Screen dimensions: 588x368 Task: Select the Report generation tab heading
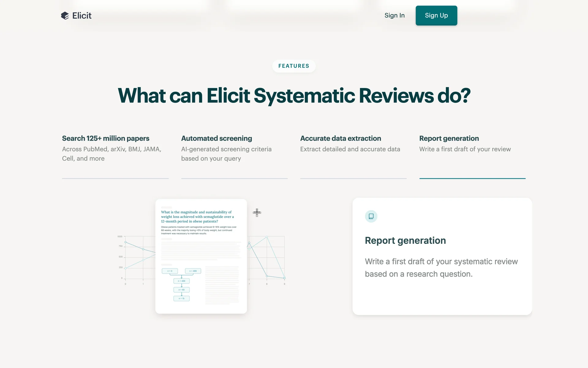coord(449,138)
